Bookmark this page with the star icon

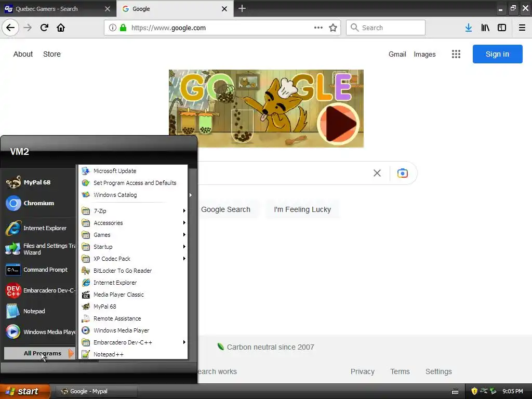pyautogui.click(x=333, y=28)
